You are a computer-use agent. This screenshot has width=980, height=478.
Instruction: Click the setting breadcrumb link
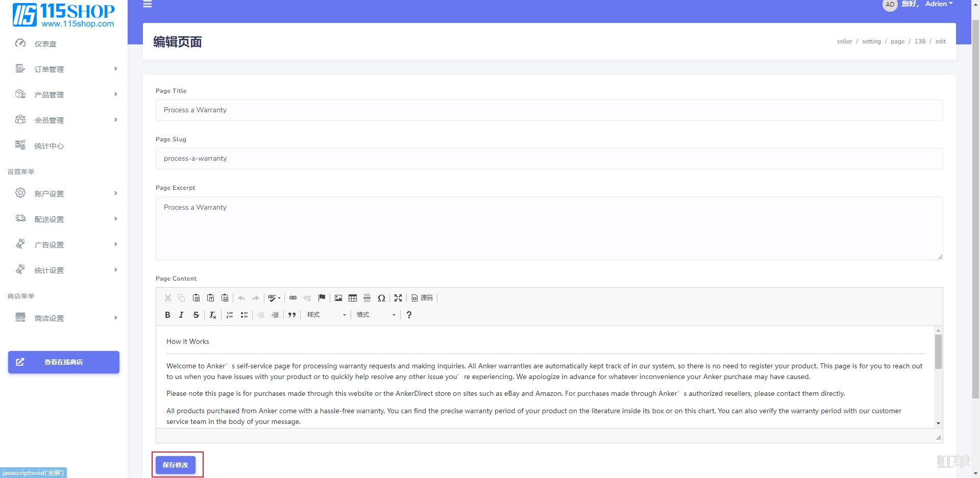pyautogui.click(x=871, y=41)
